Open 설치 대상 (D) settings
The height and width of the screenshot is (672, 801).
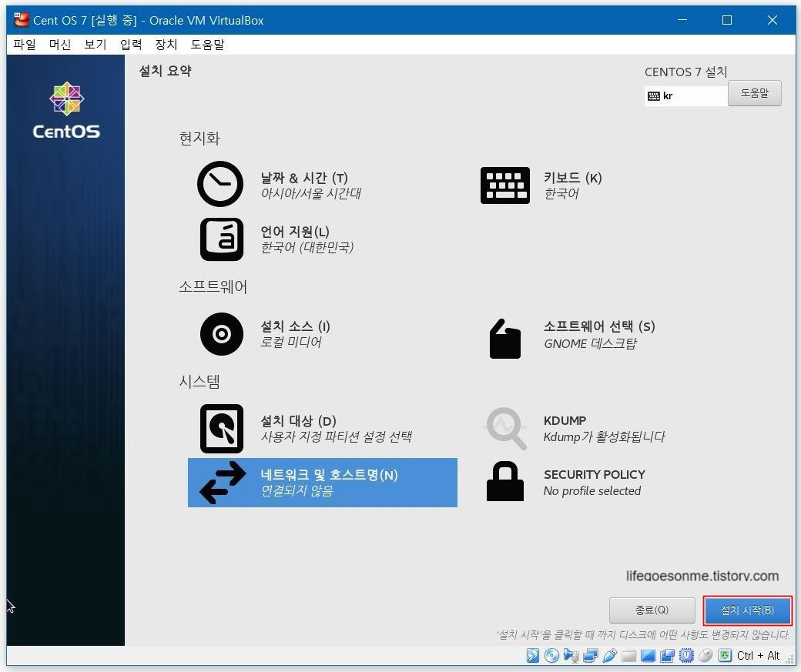(x=298, y=421)
